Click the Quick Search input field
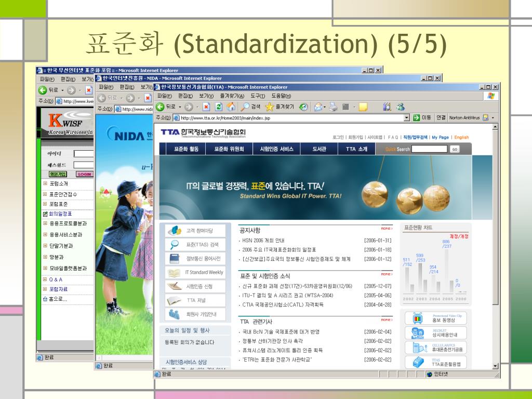 pos(430,149)
